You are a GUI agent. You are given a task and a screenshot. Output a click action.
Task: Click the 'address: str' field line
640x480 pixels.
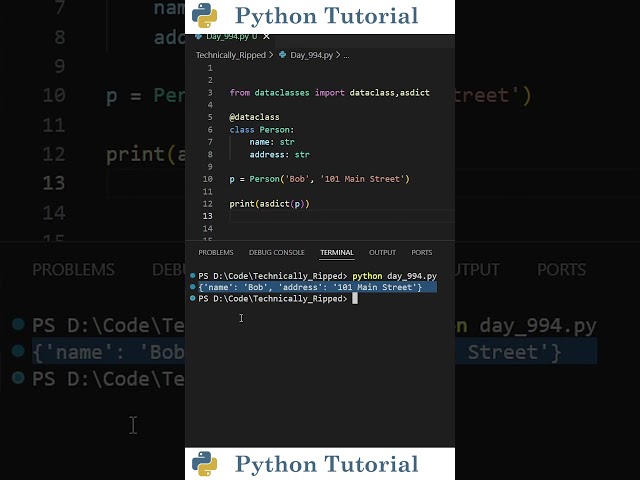[280, 155]
